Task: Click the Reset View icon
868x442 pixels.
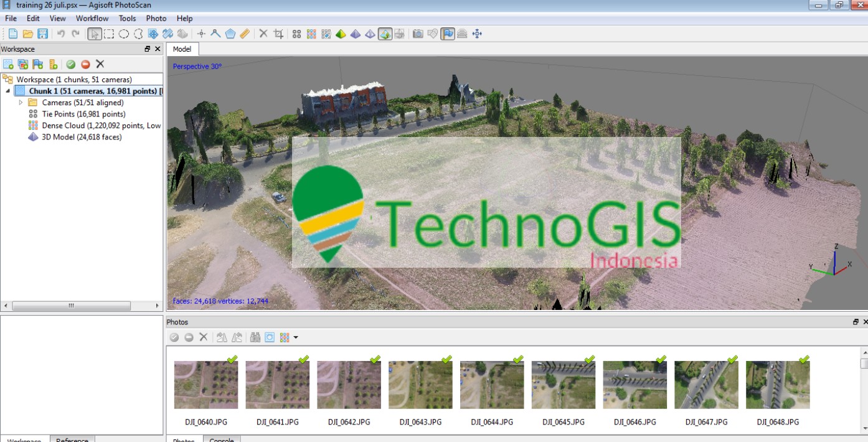Action: click(x=478, y=34)
